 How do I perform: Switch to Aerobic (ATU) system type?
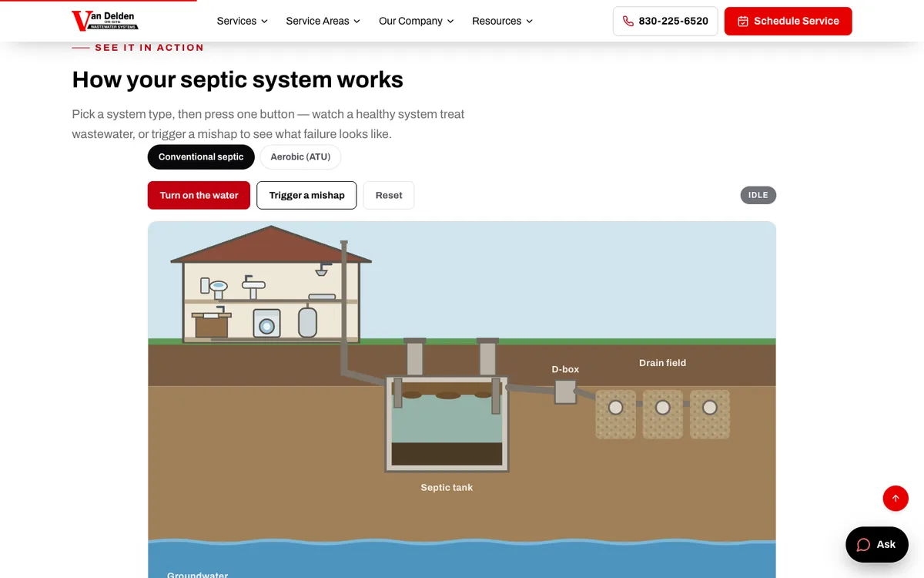(300, 156)
